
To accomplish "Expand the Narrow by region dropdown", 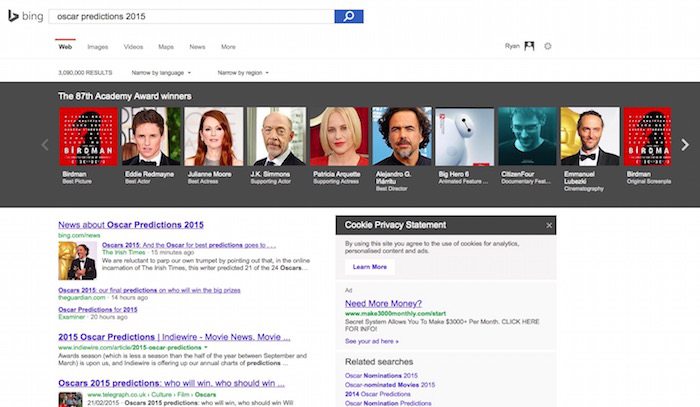I will pos(243,72).
